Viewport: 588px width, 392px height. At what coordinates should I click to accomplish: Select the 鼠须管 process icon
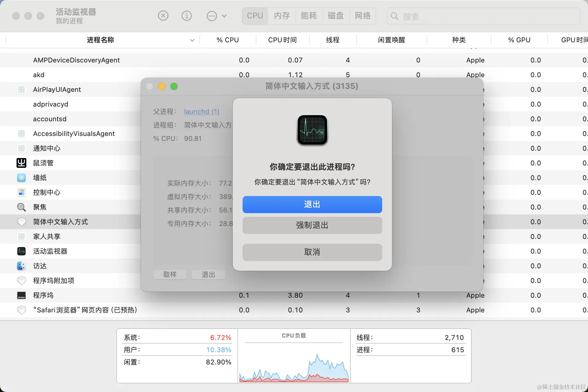pyautogui.click(x=21, y=163)
